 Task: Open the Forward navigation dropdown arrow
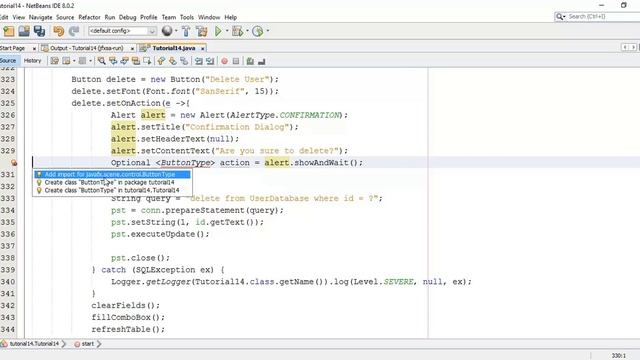click(x=90, y=61)
